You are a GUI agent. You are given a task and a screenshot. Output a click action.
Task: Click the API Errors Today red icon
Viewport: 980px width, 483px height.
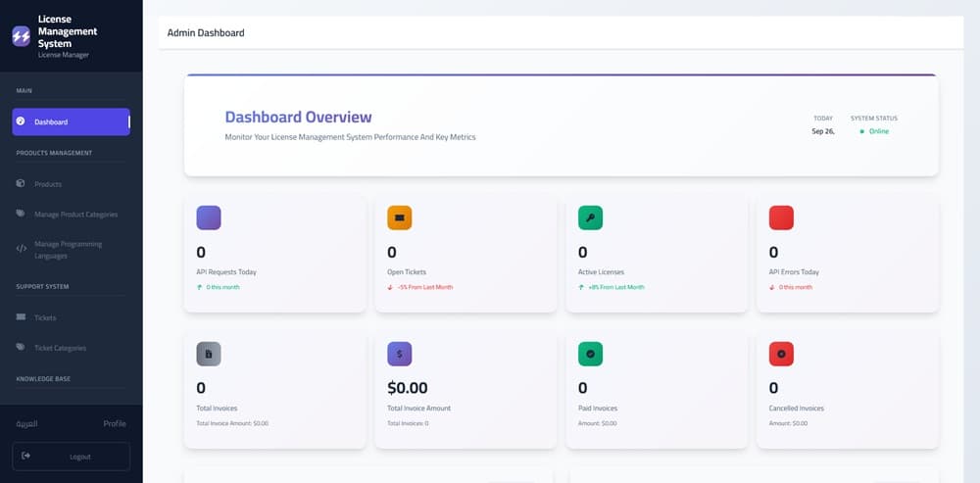[x=781, y=217]
